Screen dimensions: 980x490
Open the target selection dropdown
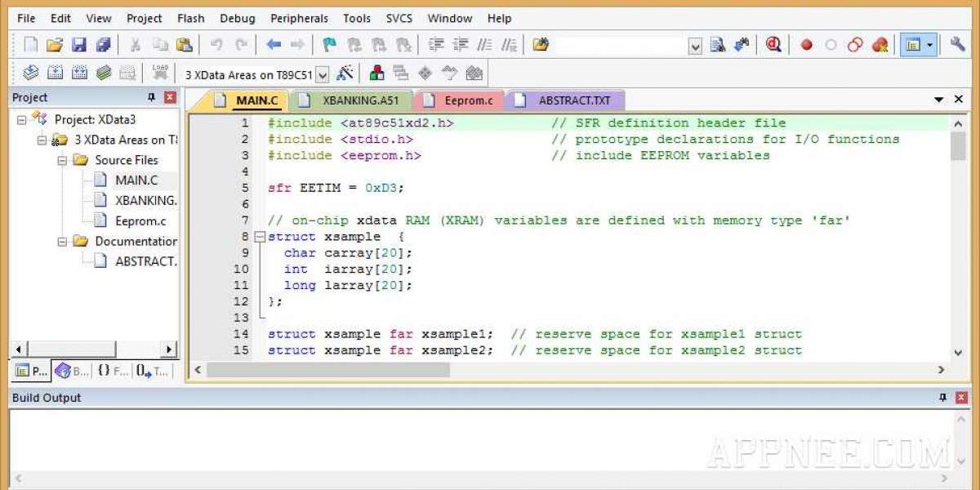click(323, 74)
